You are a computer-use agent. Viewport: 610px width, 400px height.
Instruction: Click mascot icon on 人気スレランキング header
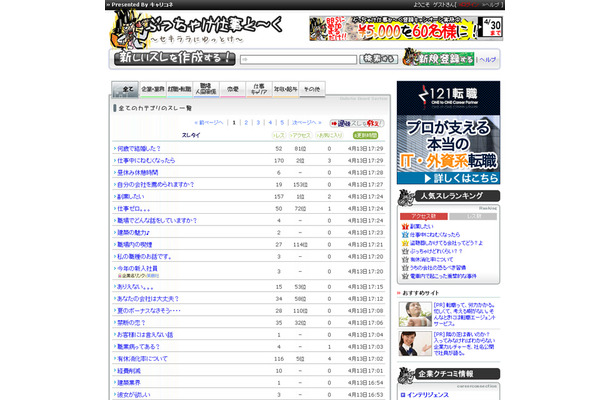coord(406,197)
